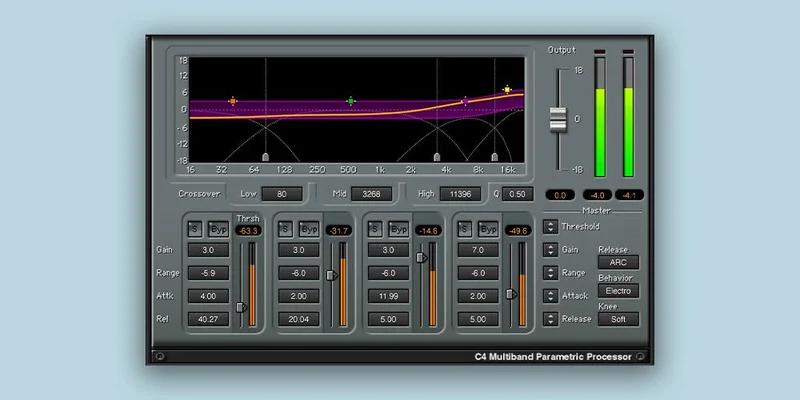Select the green low-mid band marker
The image size is (800, 400).
tap(351, 101)
